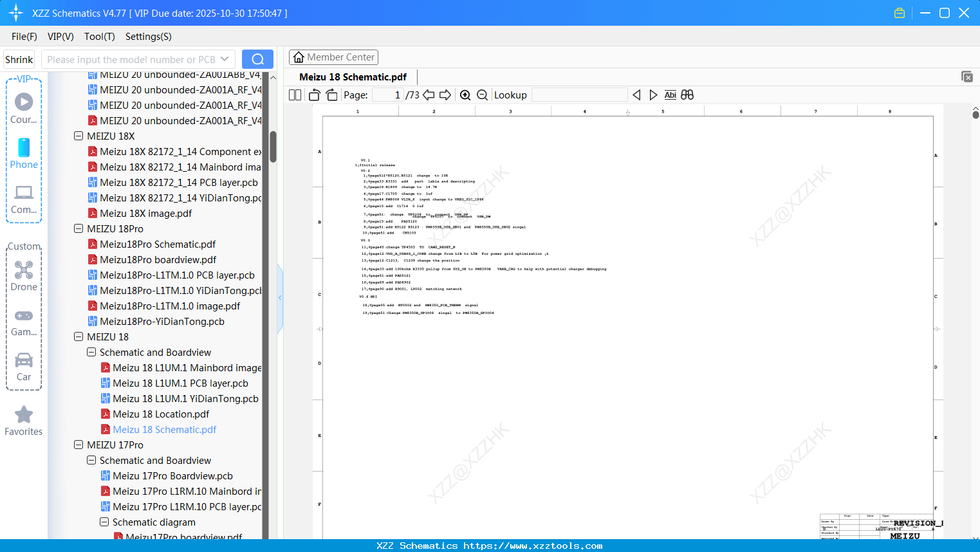Viewport: 980px width, 552px height.
Task: Focus the page number field
Action: tap(387, 95)
